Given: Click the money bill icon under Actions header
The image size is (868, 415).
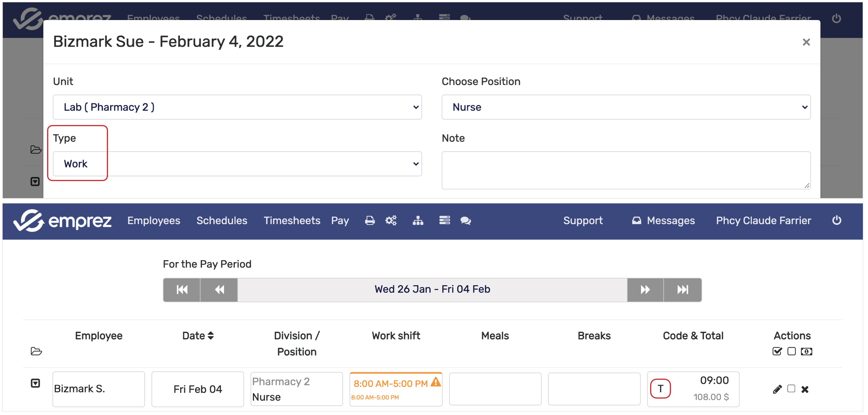Looking at the screenshot, I should (x=806, y=352).
